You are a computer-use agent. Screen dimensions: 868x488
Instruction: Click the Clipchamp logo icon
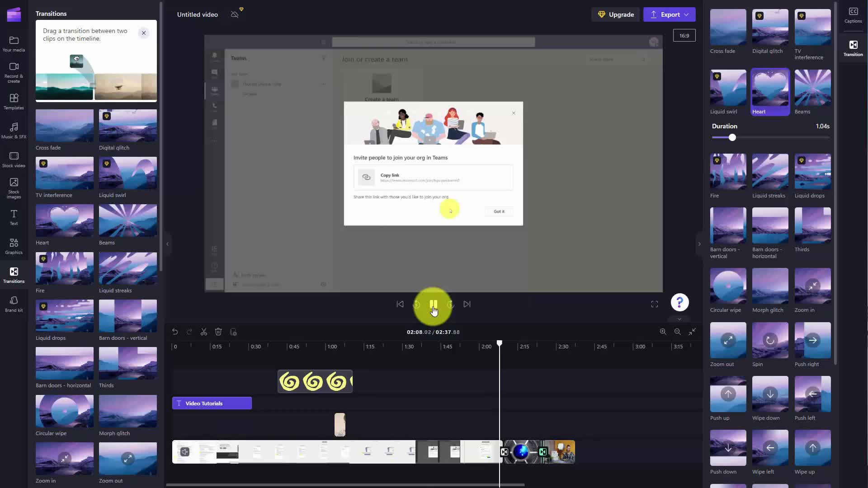click(14, 14)
